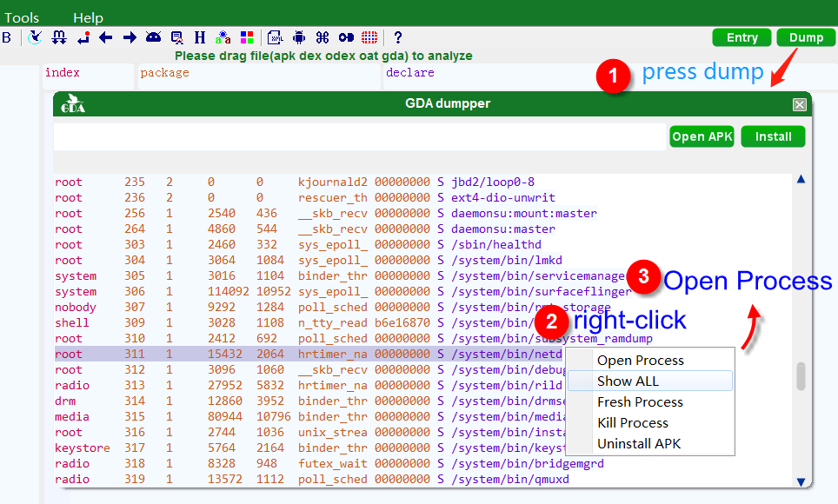Screen dimensions: 838x504
Task: Select the nobody user PID 307 row
Action: coord(422,307)
